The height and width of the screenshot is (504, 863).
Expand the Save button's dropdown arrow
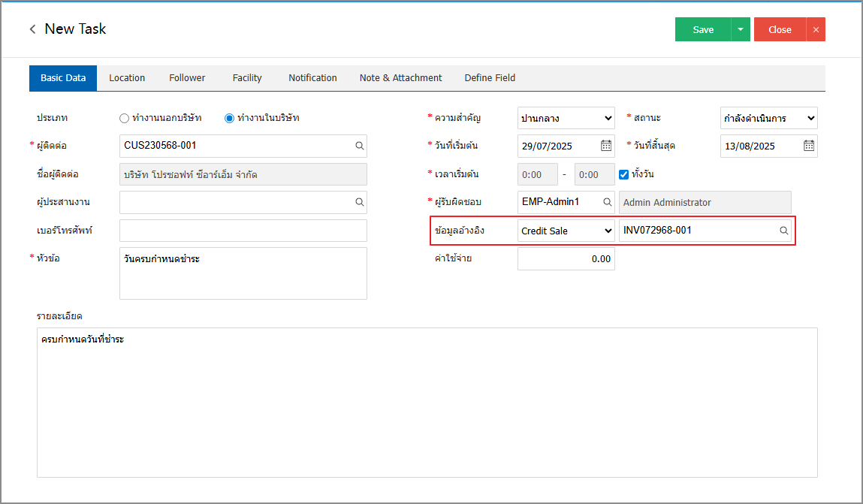coord(741,29)
